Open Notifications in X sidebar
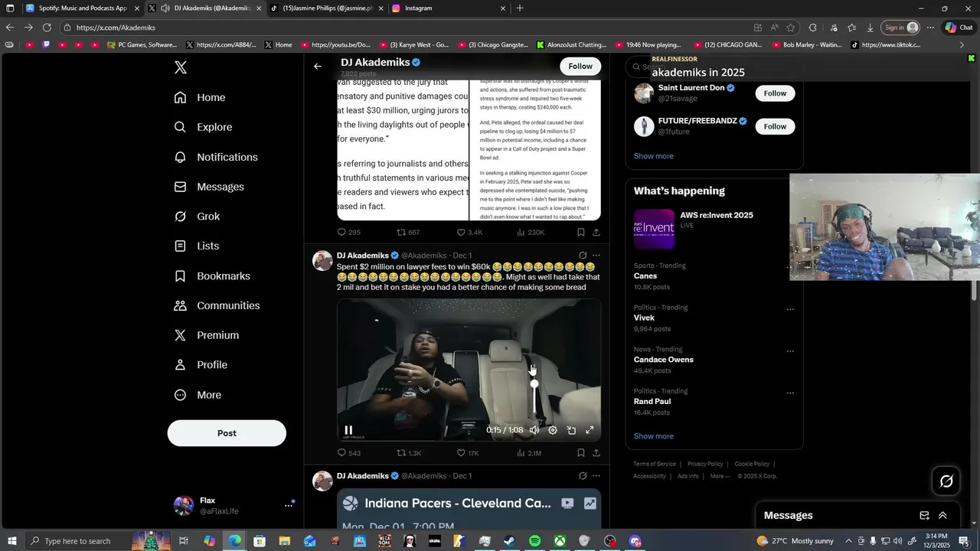The image size is (980, 551). point(216,157)
